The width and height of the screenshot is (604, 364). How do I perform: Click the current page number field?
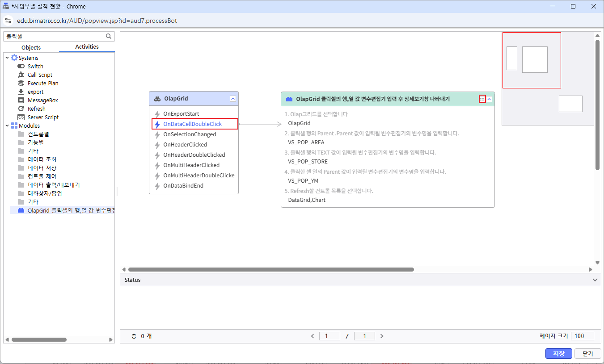click(329, 336)
